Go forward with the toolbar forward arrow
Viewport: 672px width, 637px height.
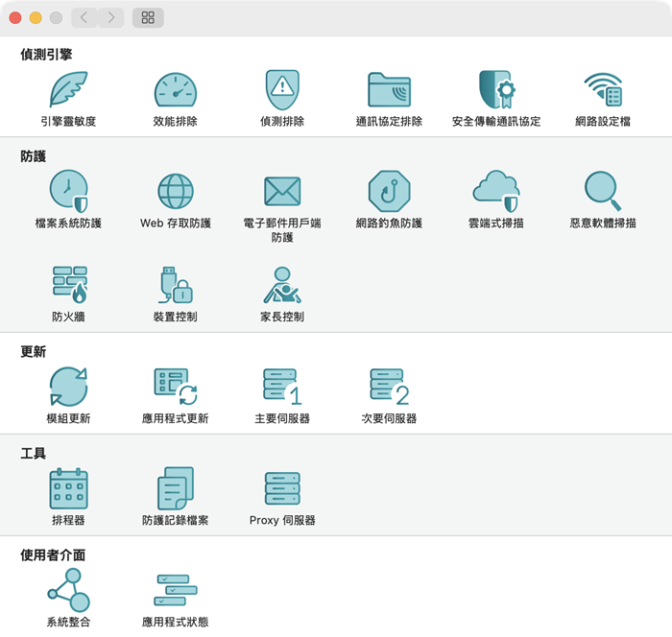pyautogui.click(x=111, y=17)
